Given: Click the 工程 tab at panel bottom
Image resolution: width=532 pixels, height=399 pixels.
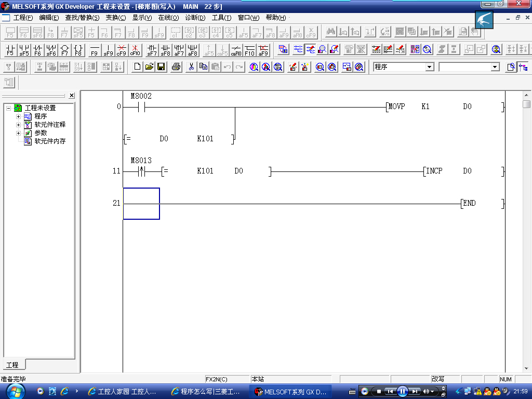Looking at the screenshot, I should [x=12, y=365].
